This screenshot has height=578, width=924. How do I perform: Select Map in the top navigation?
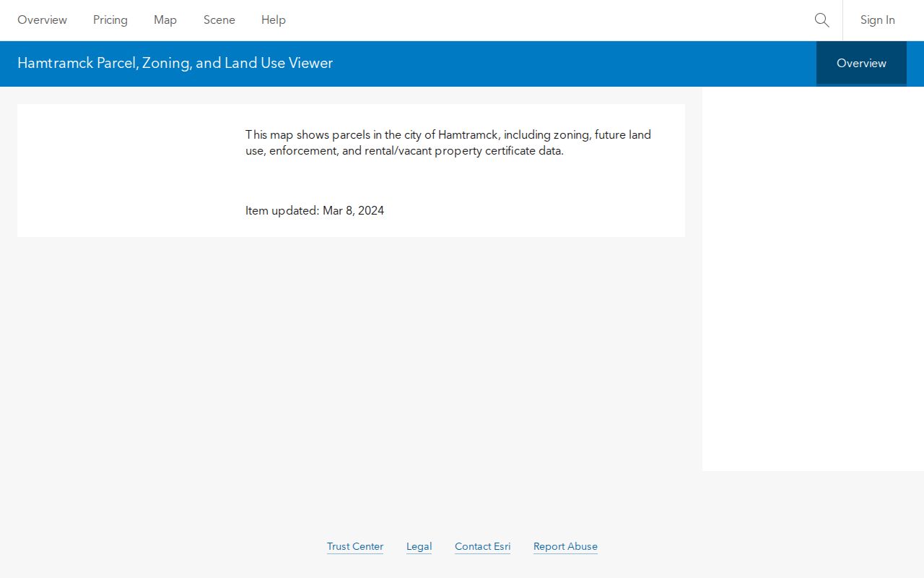point(165,20)
